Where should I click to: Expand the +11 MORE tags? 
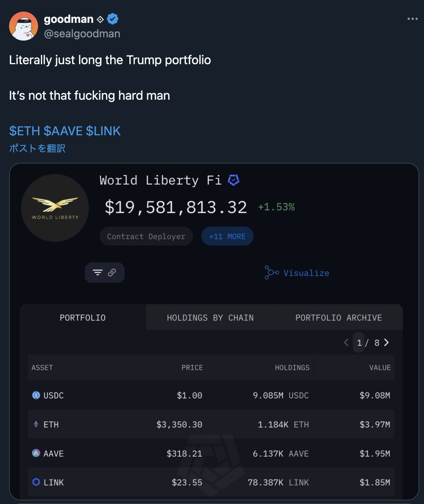[227, 236]
